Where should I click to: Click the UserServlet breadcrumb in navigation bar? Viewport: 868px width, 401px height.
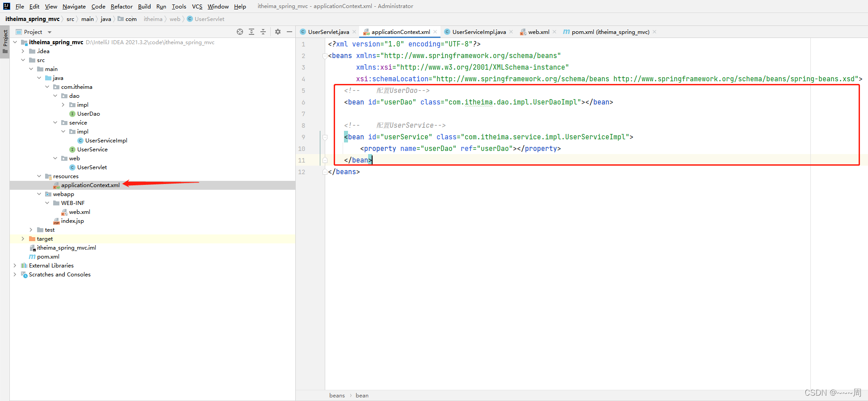(205, 19)
